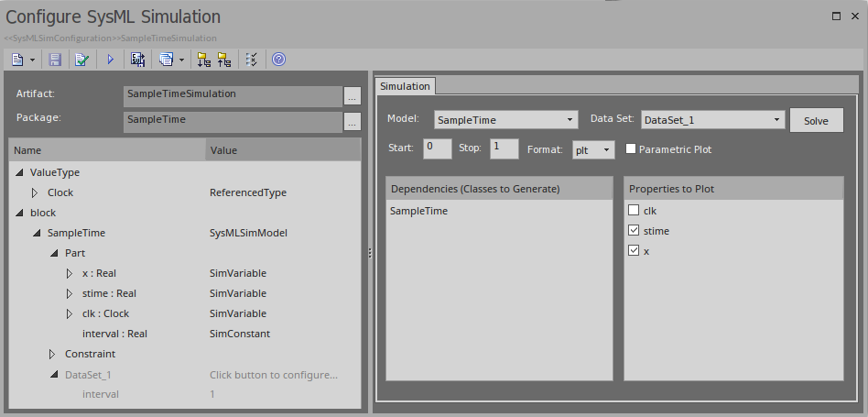Viewport: 868px width, 417px height.
Task: Click the expand all tree icon
Action: click(x=203, y=60)
